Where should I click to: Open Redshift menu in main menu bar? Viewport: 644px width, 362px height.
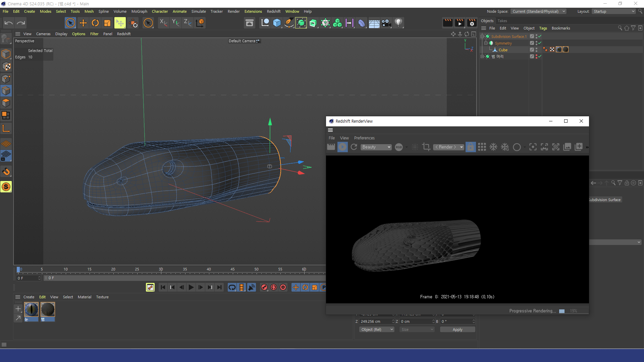coord(274,11)
